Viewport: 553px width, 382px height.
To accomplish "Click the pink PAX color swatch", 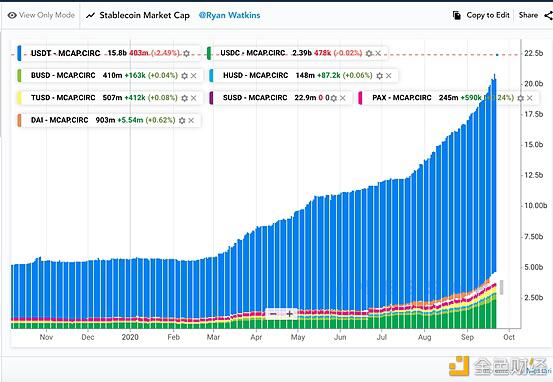I will click(x=360, y=98).
